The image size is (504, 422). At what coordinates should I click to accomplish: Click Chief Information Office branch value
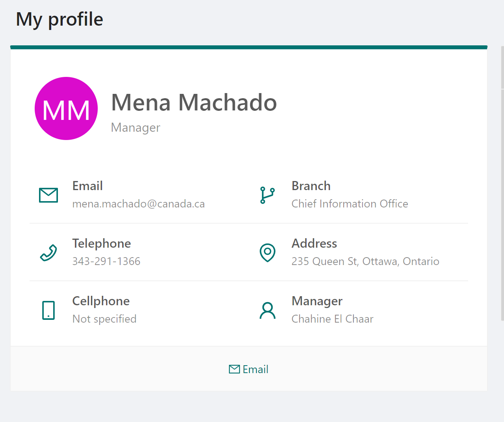pos(350,204)
